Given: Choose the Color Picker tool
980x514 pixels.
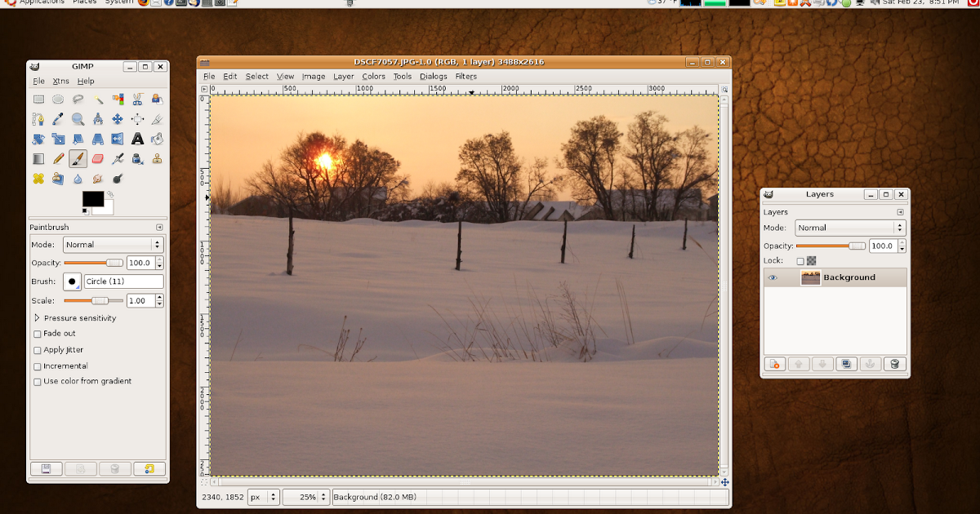Looking at the screenshot, I should [x=58, y=120].
